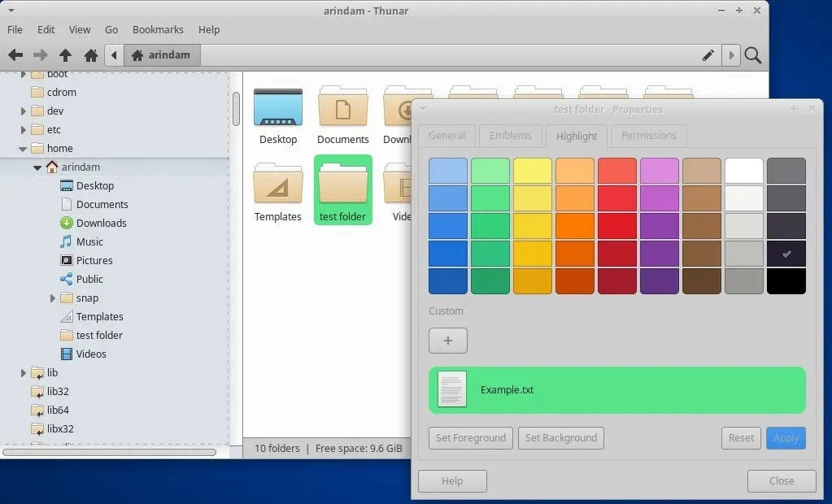Open the Bookmarks menu
The height and width of the screenshot is (504, 832).
(158, 29)
